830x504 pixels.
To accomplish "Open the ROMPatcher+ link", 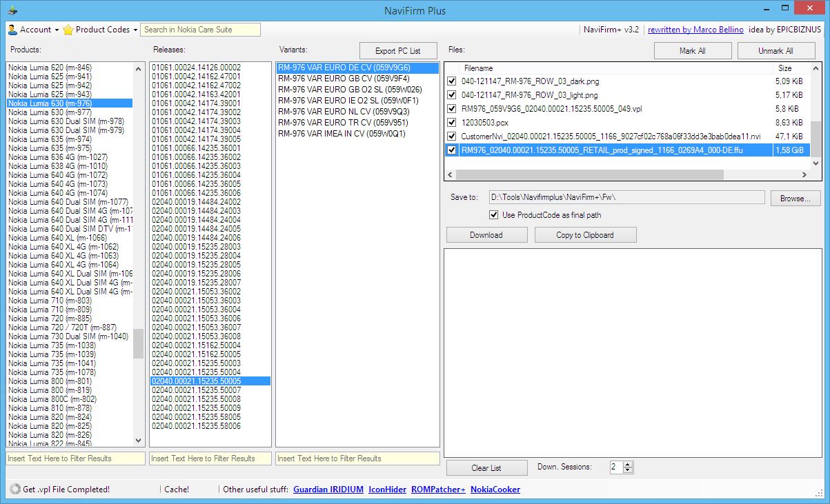I will 438,490.
